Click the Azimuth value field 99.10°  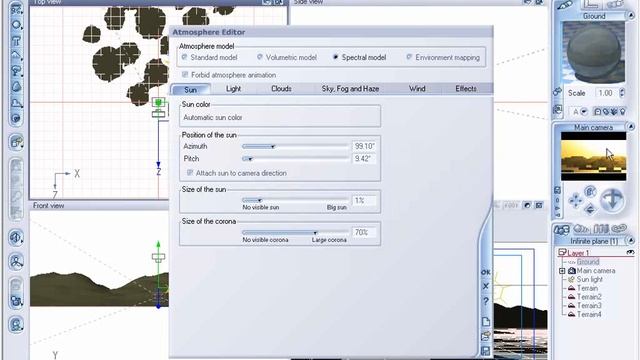(x=364, y=146)
